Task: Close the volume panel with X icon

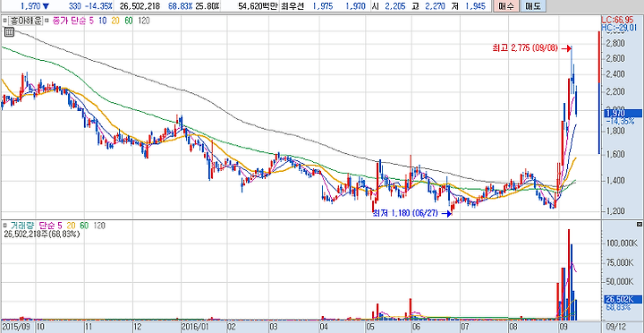Action: (639, 224)
